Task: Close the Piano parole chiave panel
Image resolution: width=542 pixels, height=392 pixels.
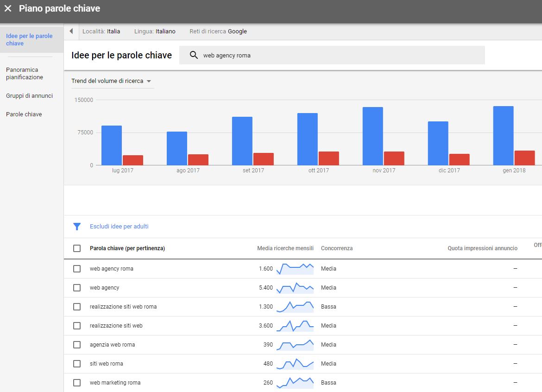Action: 8,8
